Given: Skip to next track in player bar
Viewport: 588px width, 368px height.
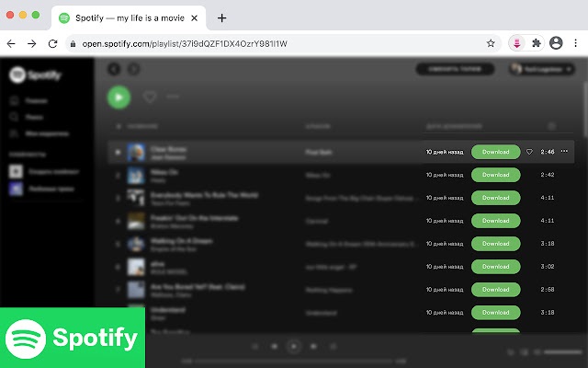Looking at the screenshot, I should (x=313, y=346).
